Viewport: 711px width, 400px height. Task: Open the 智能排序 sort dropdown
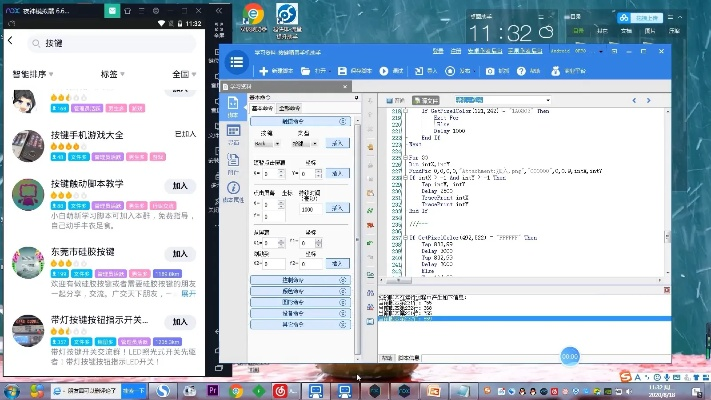point(33,75)
